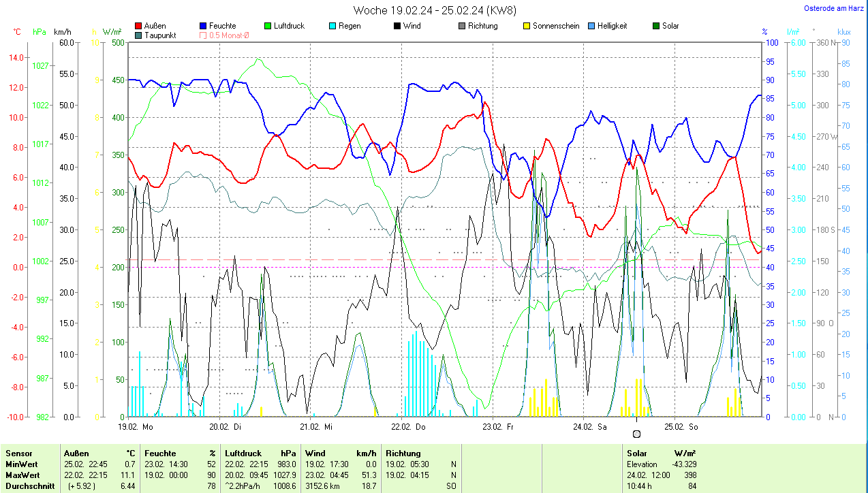The height and width of the screenshot is (493, 868).
Task: Click the yellow Sonnenschein legend square
Action: 527,26
